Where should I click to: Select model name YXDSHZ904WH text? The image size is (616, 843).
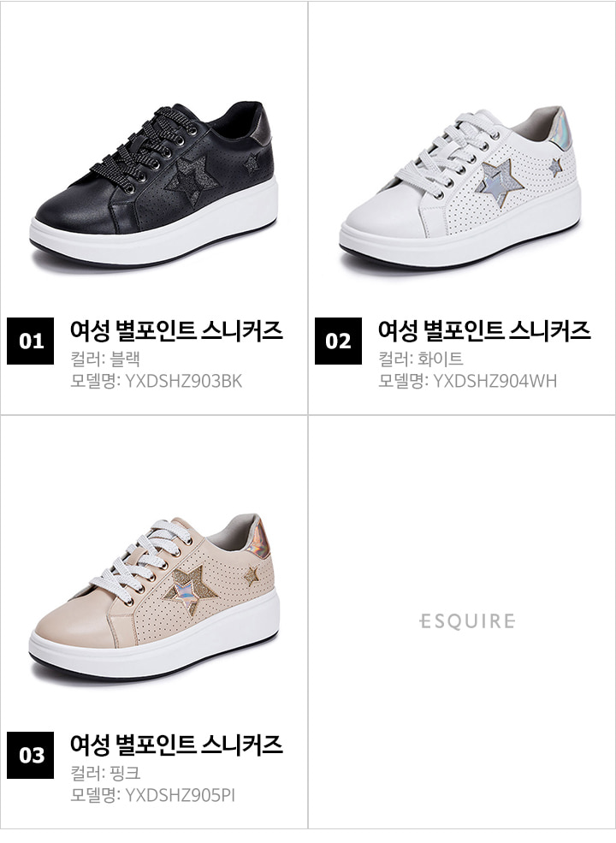point(495,381)
